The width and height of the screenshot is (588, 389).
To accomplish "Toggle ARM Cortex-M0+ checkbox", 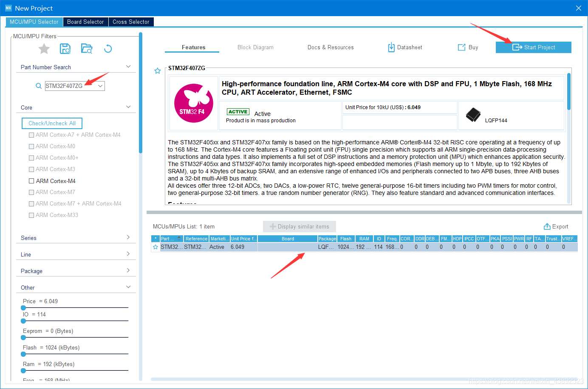I will click(31, 158).
